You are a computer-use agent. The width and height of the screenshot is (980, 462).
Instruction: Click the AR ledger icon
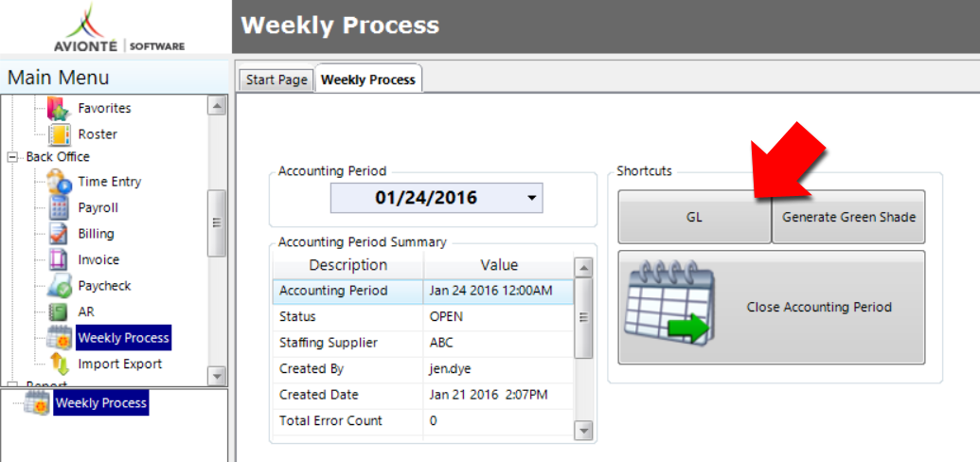(x=59, y=311)
